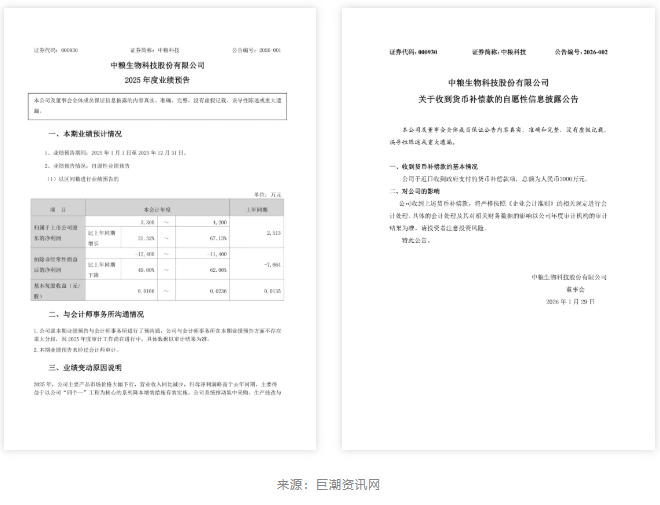
Task: Click the 巨潮资讯网 source text
Action: [347, 485]
